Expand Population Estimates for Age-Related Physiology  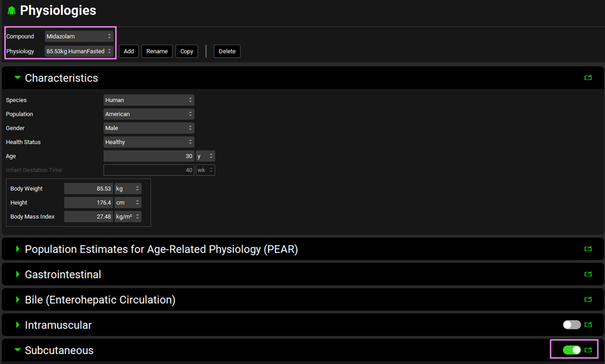[x=17, y=249]
